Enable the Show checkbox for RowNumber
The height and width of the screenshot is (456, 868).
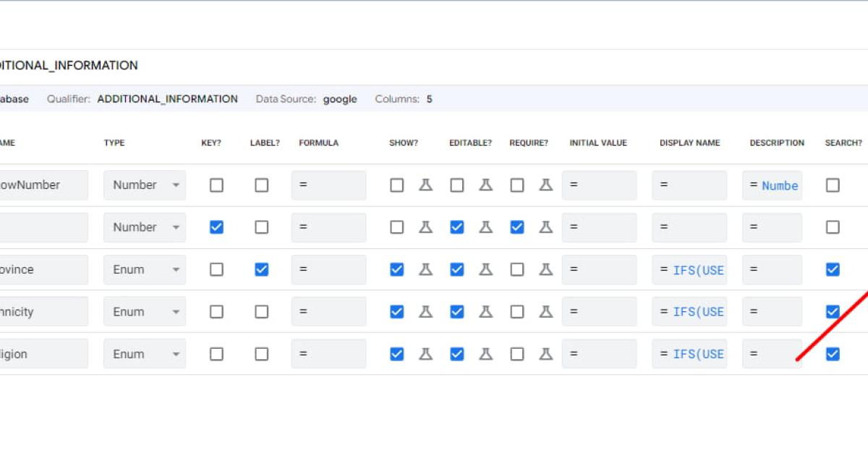point(396,185)
